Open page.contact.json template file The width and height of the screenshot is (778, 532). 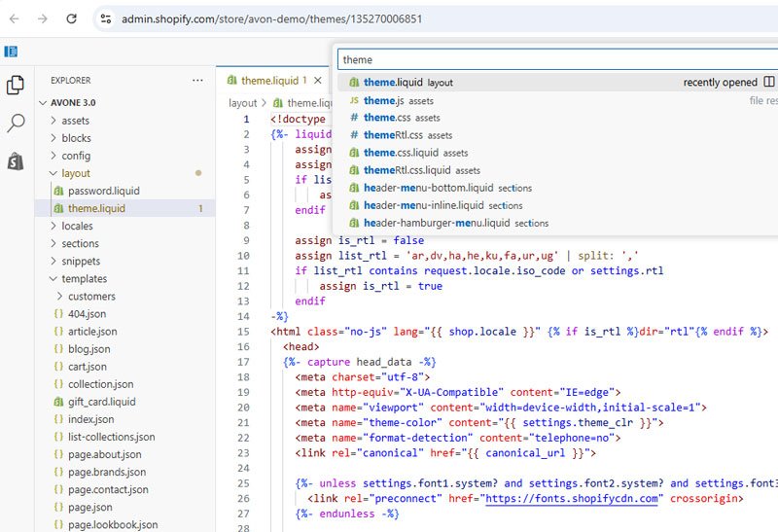pyautogui.click(x=125, y=490)
